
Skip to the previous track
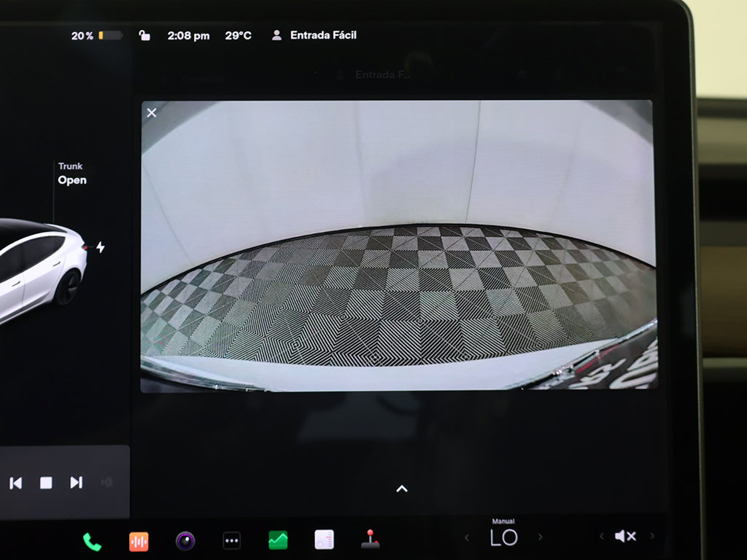(16, 483)
